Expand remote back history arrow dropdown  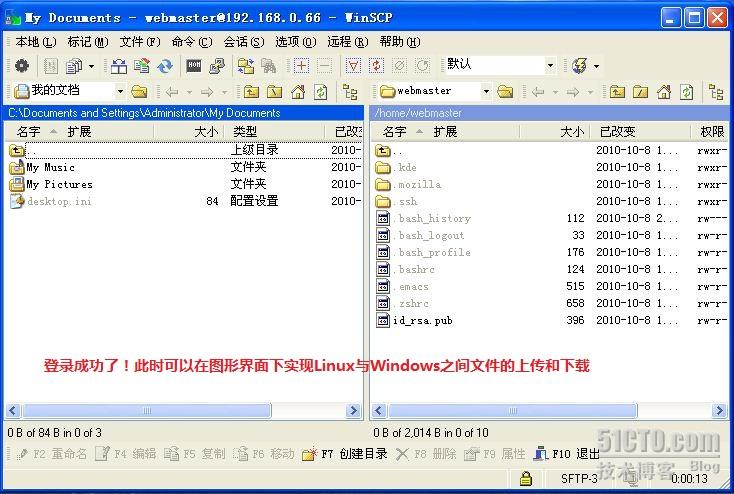point(555,92)
